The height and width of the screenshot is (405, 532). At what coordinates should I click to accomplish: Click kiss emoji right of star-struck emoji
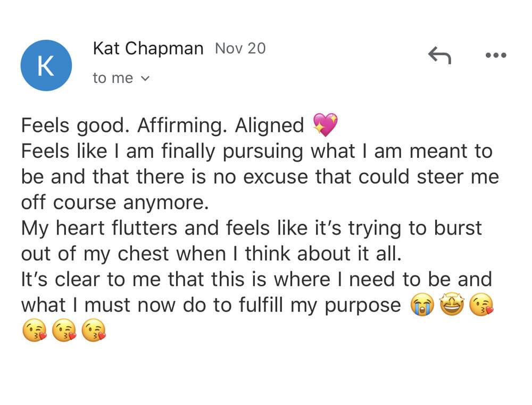tap(481, 305)
